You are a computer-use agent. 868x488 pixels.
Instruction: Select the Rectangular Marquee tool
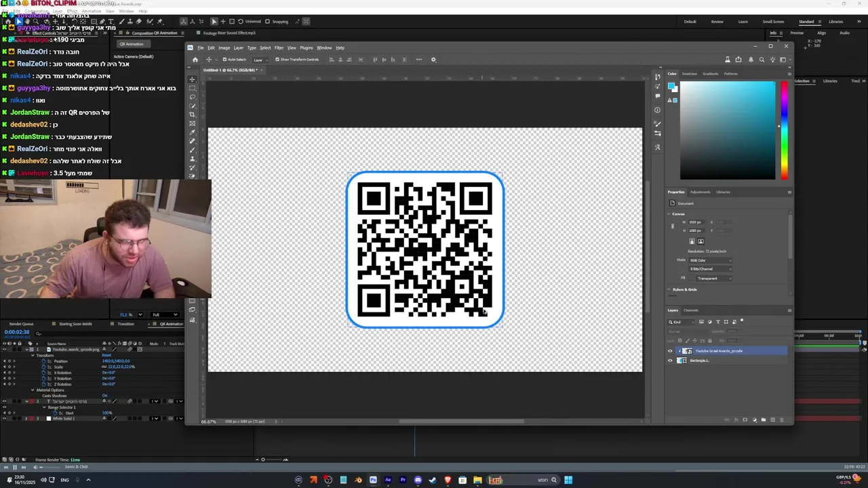192,88
